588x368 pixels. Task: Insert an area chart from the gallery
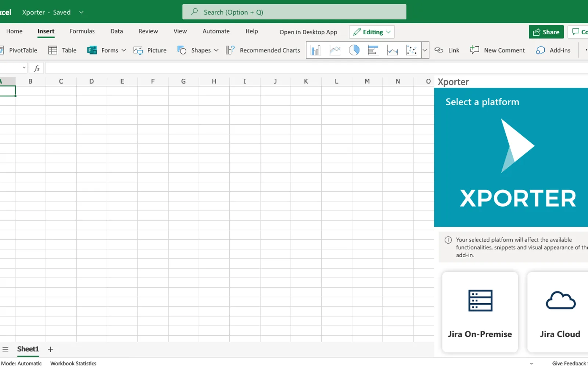point(392,50)
